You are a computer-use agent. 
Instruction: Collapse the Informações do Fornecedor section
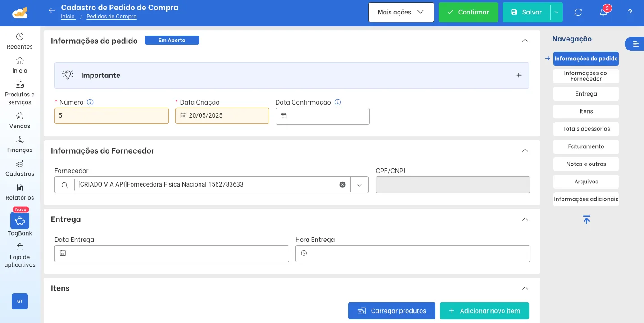525,150
